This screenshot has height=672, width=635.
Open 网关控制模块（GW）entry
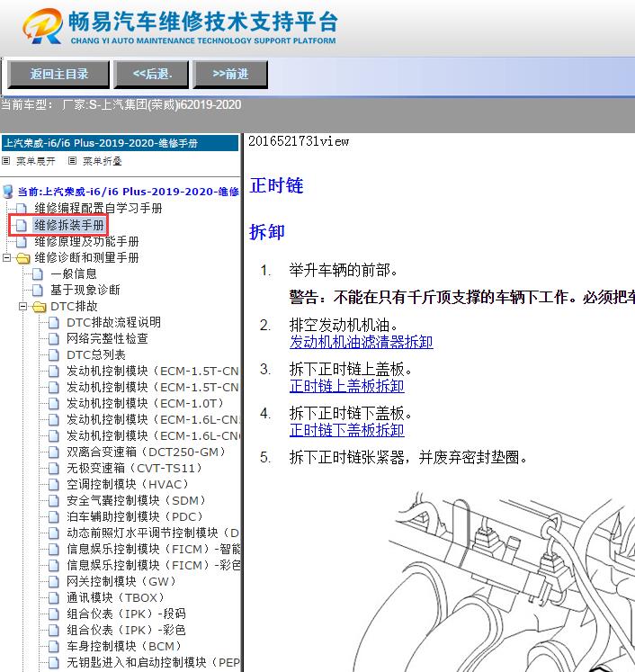click(x=121, y=581)
